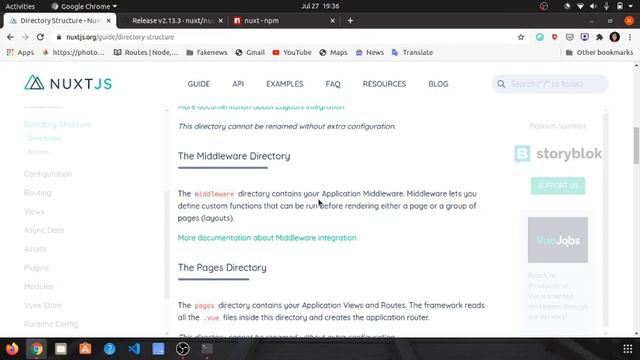640x360 pixels.
Task: Open the Maps bookmark
Action: 333,52
